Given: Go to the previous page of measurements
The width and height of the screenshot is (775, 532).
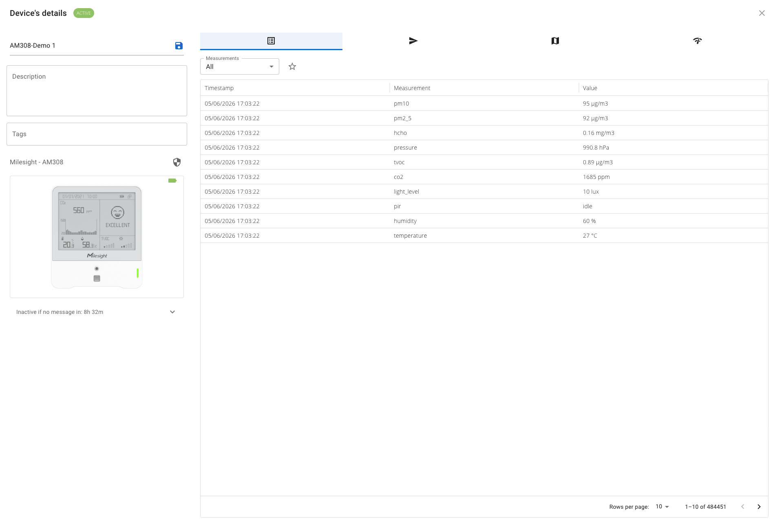Looking at the screenshot, I should pos(743,507).
